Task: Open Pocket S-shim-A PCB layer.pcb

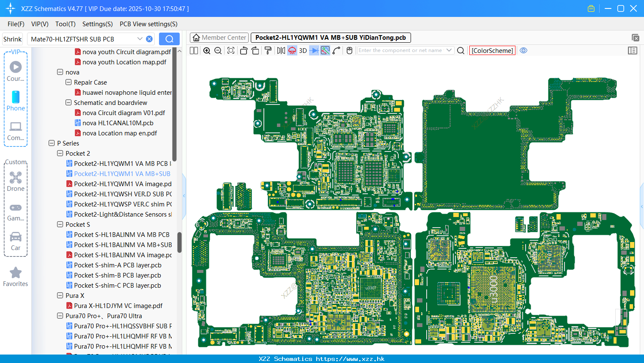Action: (114, 265)
